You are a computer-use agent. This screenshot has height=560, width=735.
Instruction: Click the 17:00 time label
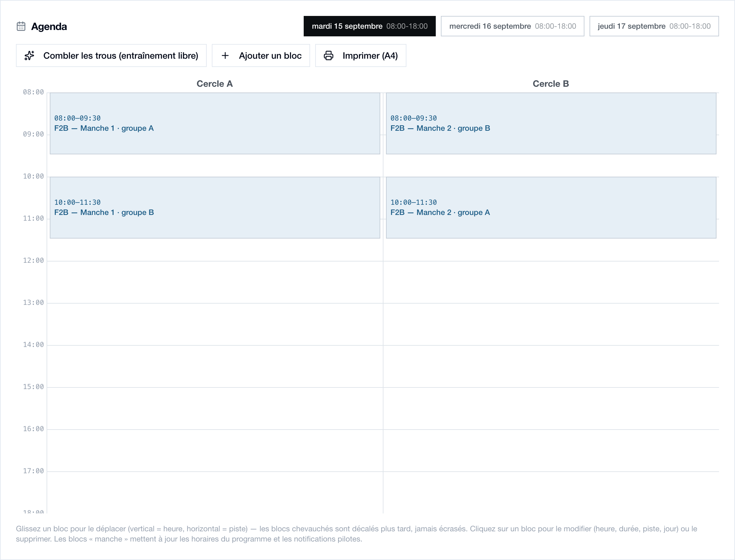click(33, 471)
